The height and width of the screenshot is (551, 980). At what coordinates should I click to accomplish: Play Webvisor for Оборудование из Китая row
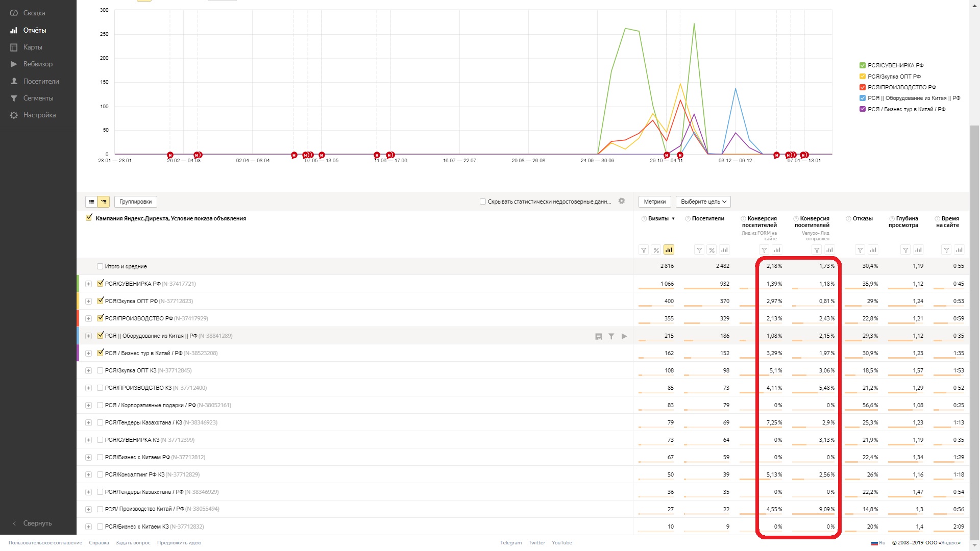[624, 336]
